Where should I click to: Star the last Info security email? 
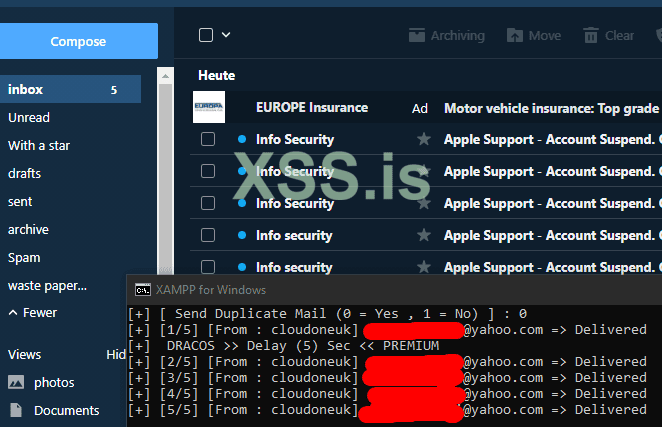pos(424,267)
